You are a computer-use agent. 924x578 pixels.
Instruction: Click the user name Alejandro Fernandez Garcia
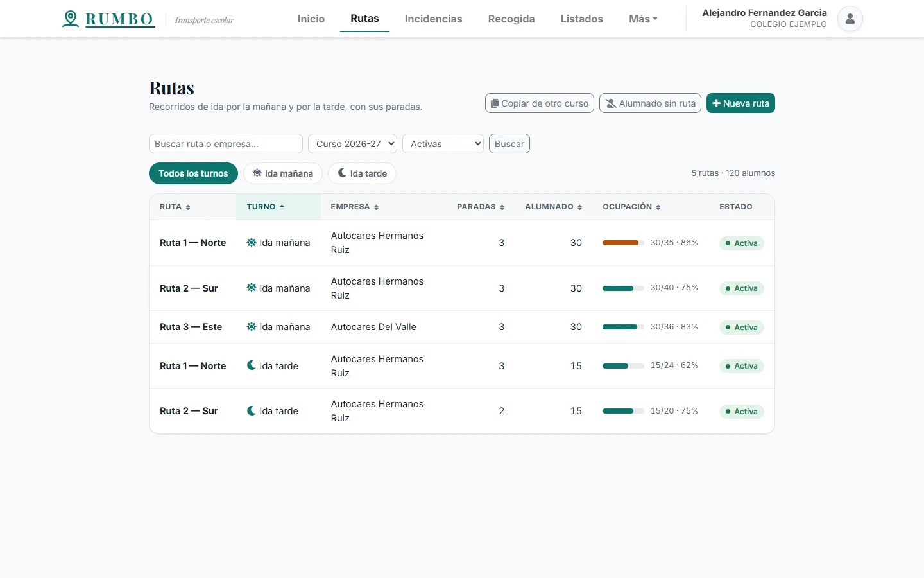pos(764,13)
